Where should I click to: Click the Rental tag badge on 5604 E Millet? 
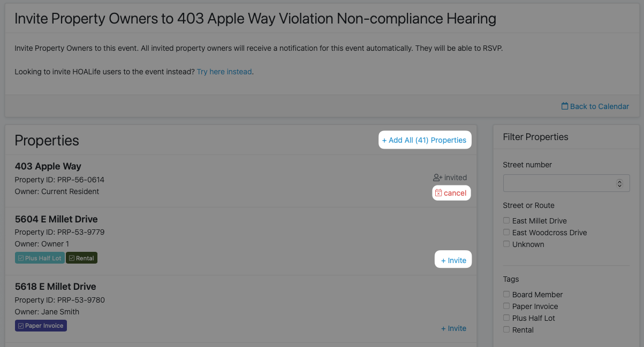coord(82,258)
